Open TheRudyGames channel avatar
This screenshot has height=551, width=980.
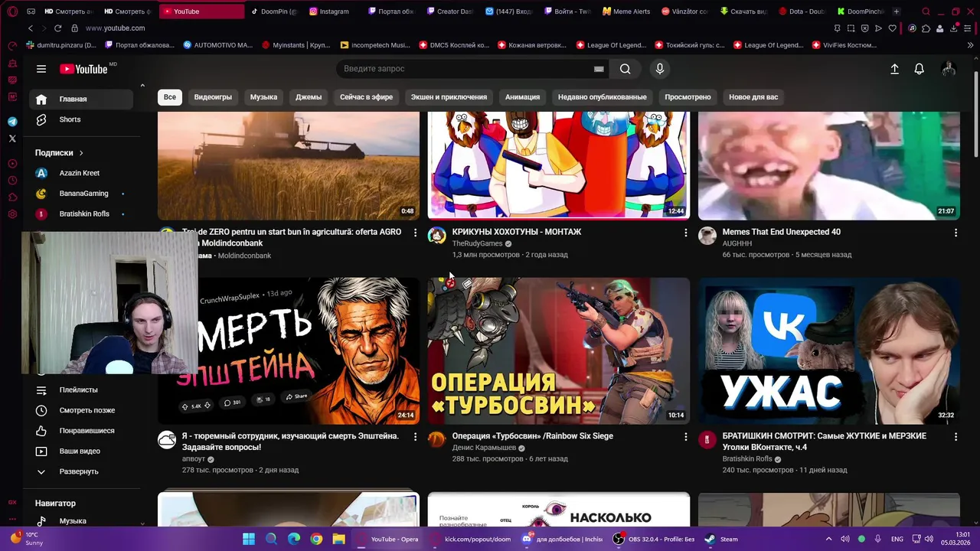click(436, 235)
